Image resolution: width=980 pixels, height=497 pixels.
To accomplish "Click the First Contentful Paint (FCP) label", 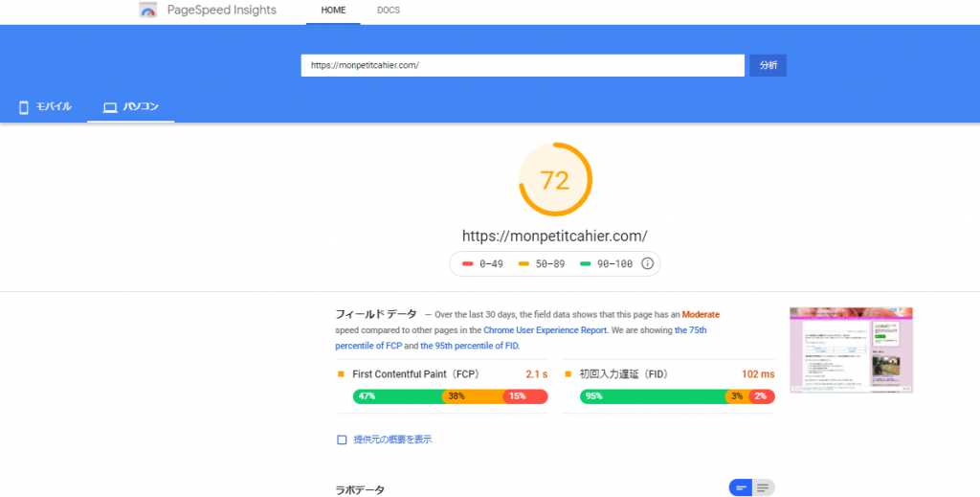I will coord(416,374).
